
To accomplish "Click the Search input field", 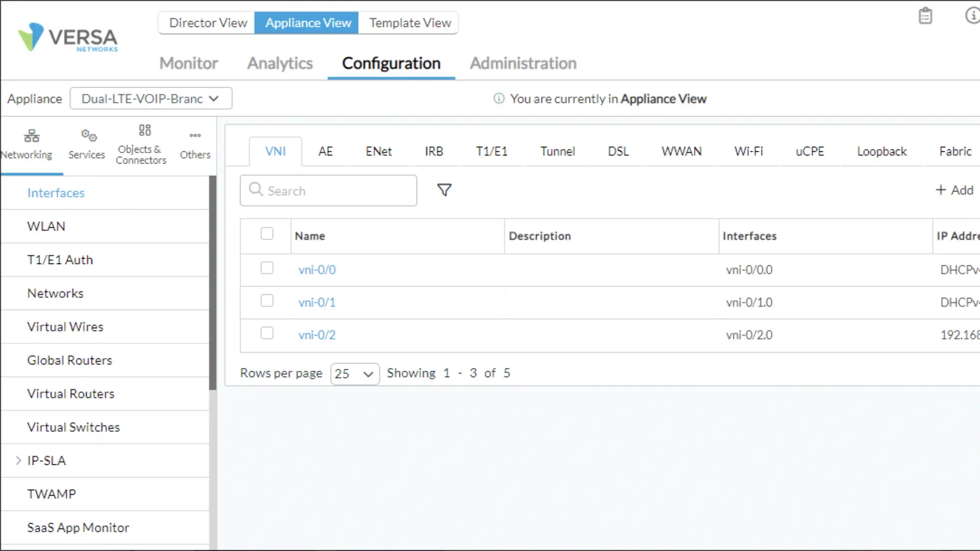I will click(328, 191).
